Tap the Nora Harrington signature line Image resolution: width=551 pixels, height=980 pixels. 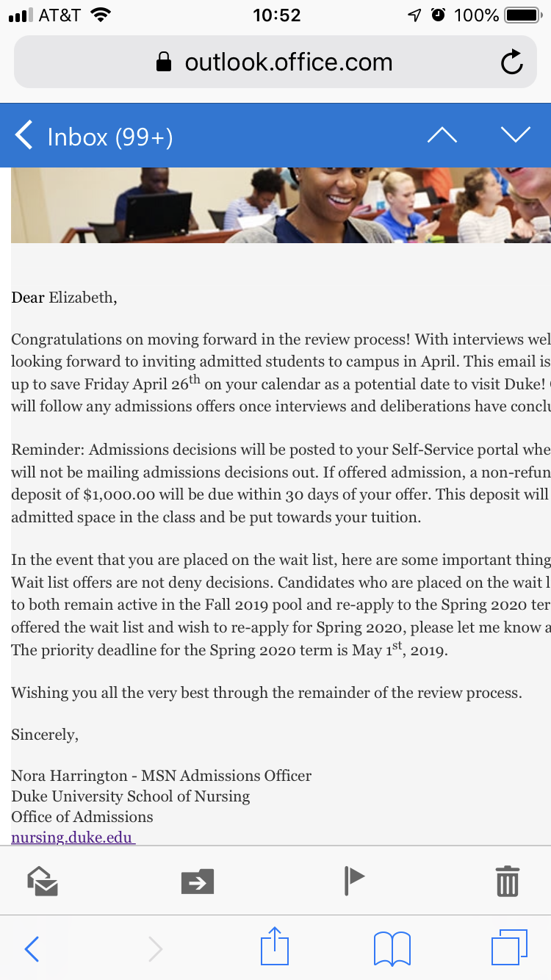tap(161, 775)
